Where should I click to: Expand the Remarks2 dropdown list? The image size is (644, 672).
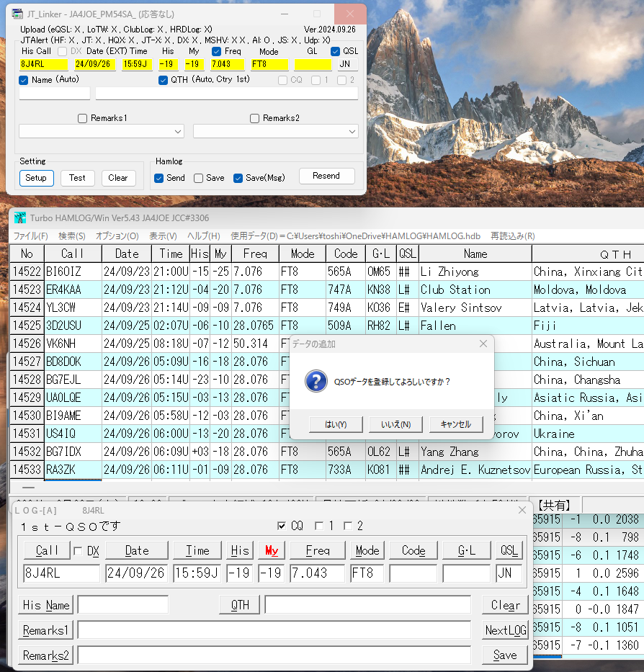tap(352, 132)
